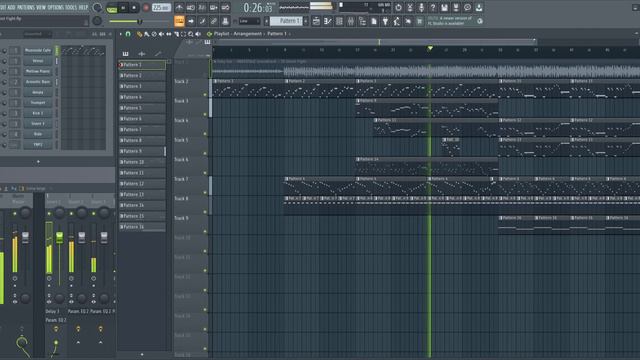Open the OPTIONS menu
Screen dimensions: 640x360
(56, 7)
